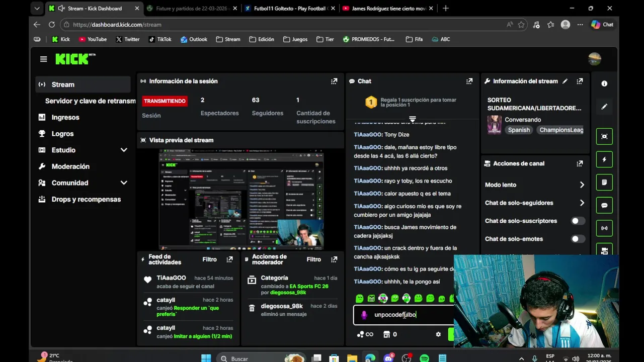Click the info icon in right sidebar
Viewport: 644px width, 362px height.
[x=604, y=83]
